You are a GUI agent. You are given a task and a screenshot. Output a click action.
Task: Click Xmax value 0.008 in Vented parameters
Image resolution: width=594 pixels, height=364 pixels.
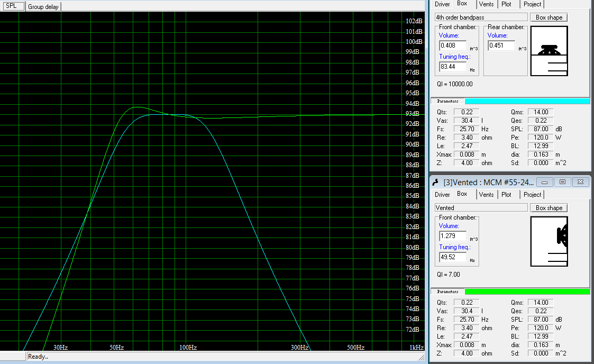coord(467,345)
